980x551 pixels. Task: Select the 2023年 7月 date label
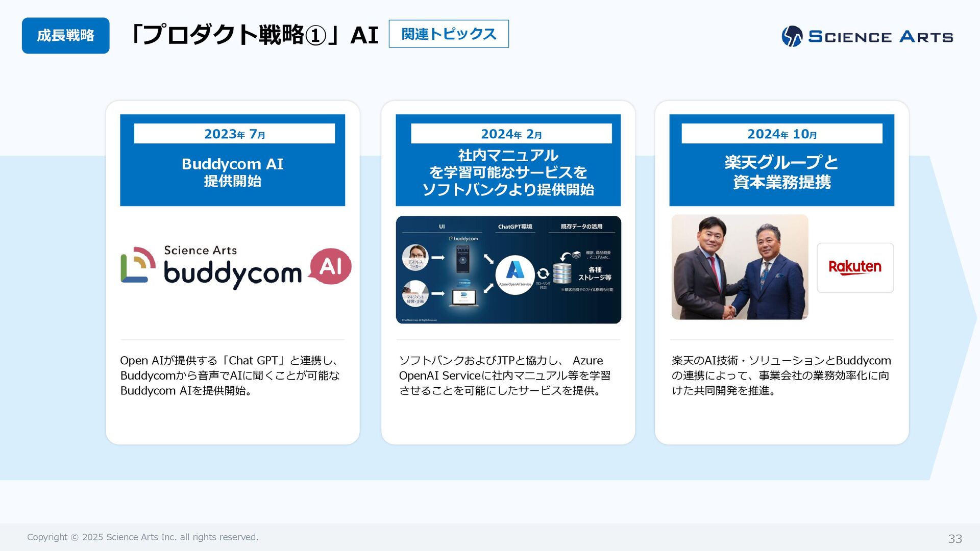(234, 134)
